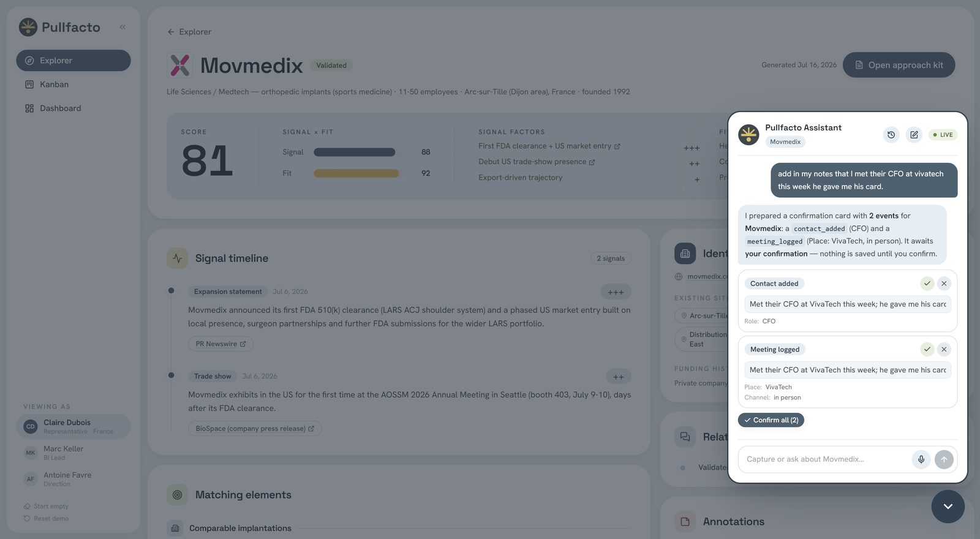980x539 pixels.
Task: Collapse sidebar with double-chevron icon
Action: tap(123, 27)
